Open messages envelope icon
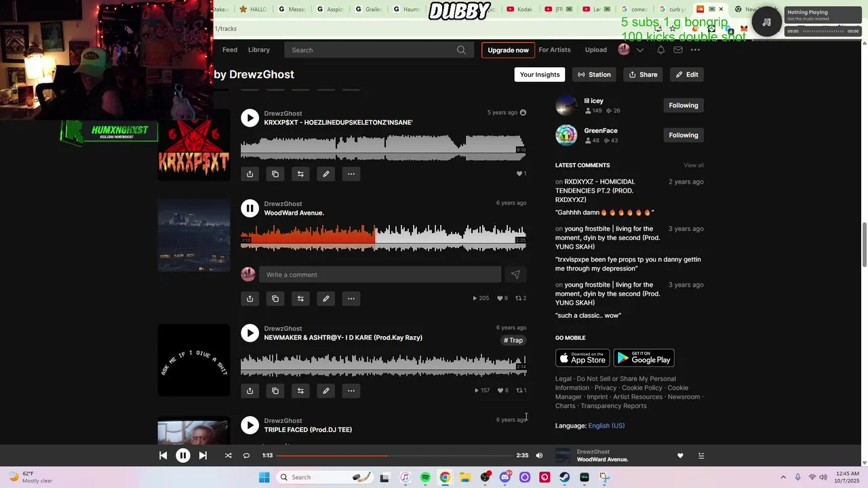The height and width of the screenshot is (488, 868). click(x=678, y=50)
